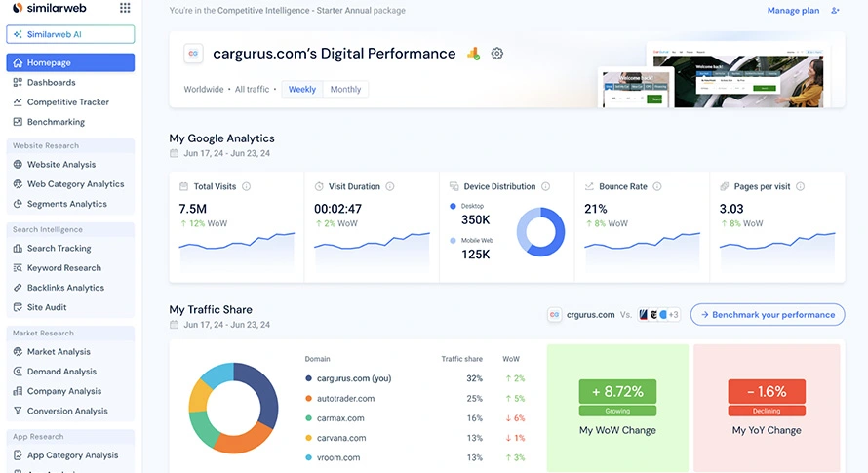Click the Similarweb AI box

[70, 34]
